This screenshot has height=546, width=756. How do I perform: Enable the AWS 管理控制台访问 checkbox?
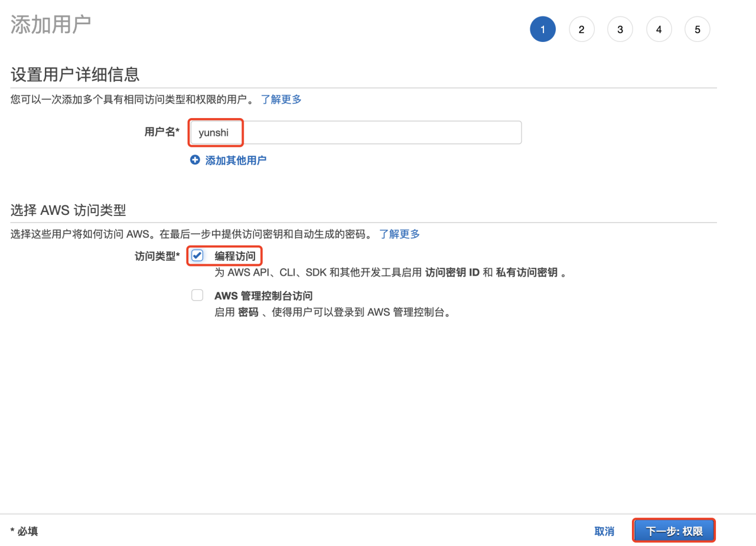[x=197, y=295]
